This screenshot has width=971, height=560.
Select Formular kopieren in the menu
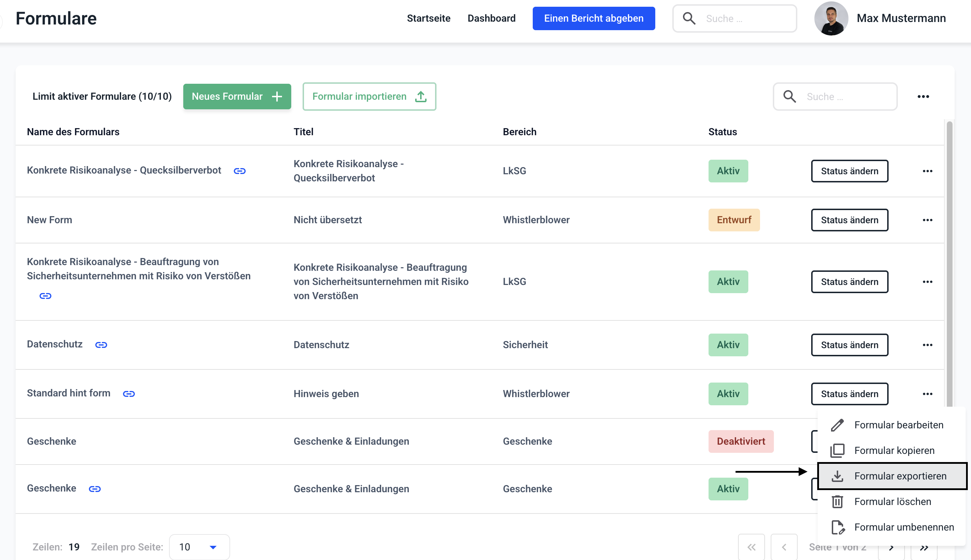[x=894, y=450]
